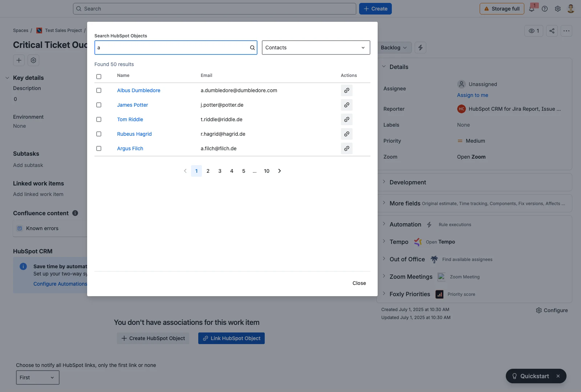This screenshot has width=581, height=392.
Task: Click the Storage full warning button
Action: point(502,9)
